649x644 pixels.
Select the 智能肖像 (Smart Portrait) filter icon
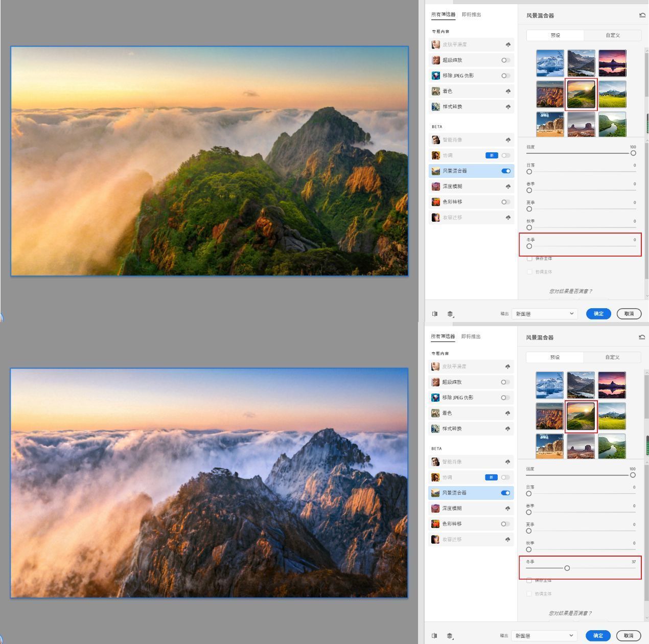pyautogui.click(x=436, y=140)
